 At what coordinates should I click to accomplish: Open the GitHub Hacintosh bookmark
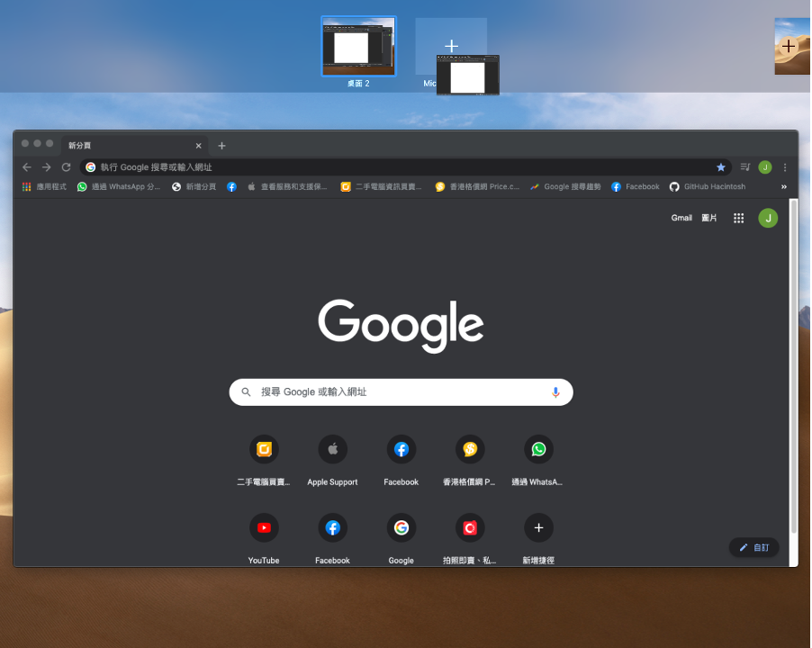pos(708,187)
